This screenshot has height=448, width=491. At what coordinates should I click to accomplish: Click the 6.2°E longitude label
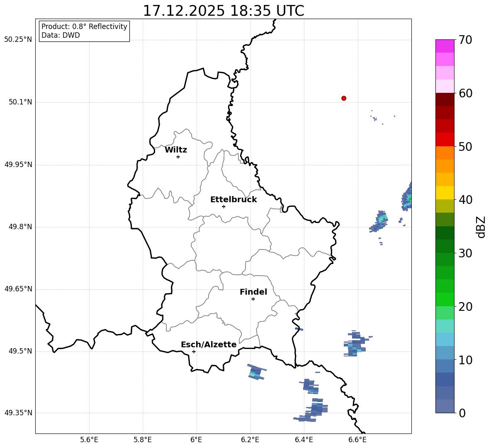click(x=250, y=440)
